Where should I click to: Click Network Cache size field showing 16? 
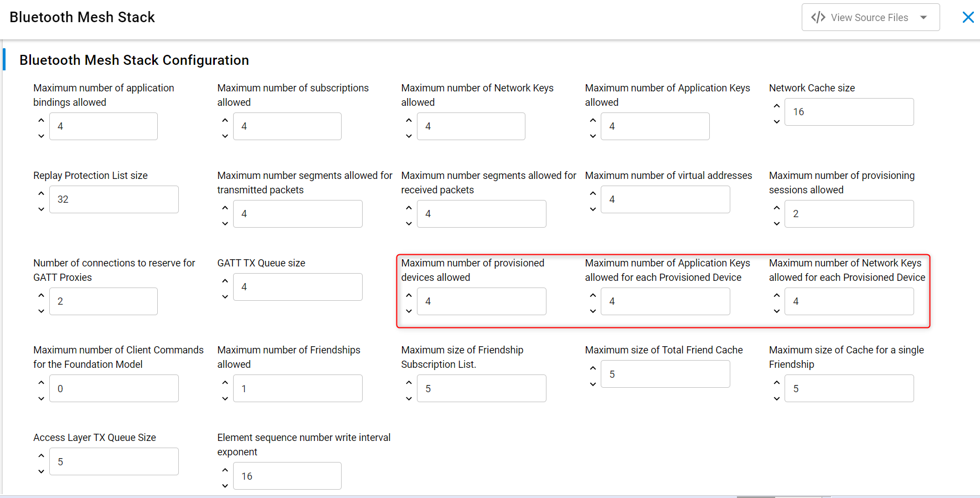coord(849,112)
